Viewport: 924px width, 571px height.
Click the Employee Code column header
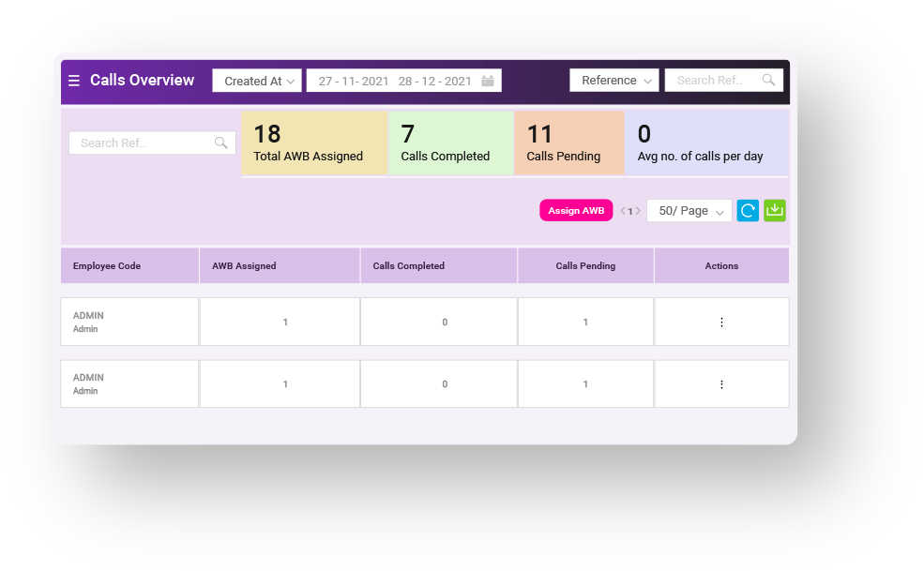pyautogui.click(x=129, y=265)
